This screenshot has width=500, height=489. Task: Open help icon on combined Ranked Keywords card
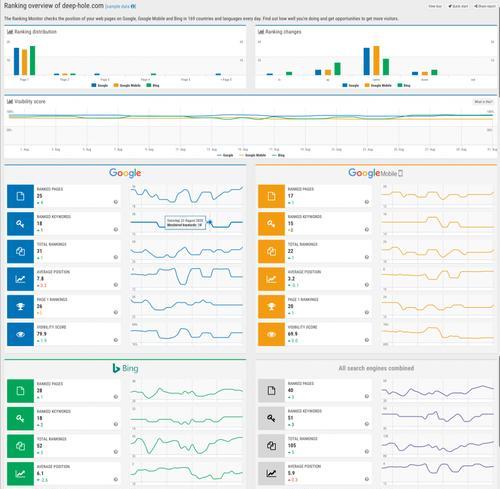click(367, 424)
